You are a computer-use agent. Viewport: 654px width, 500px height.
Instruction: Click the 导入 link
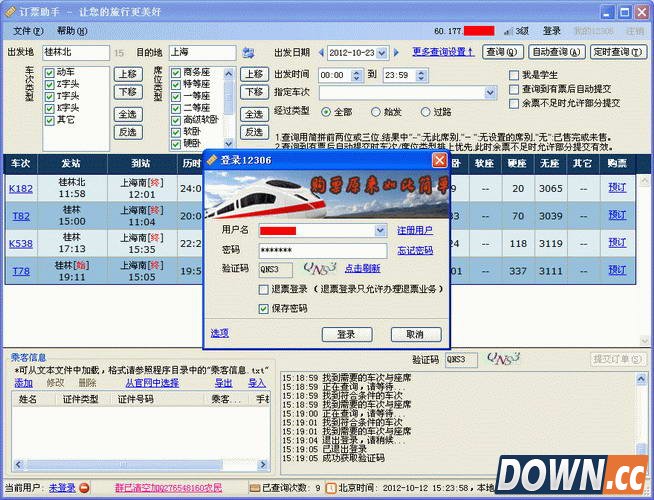point(257,383)
